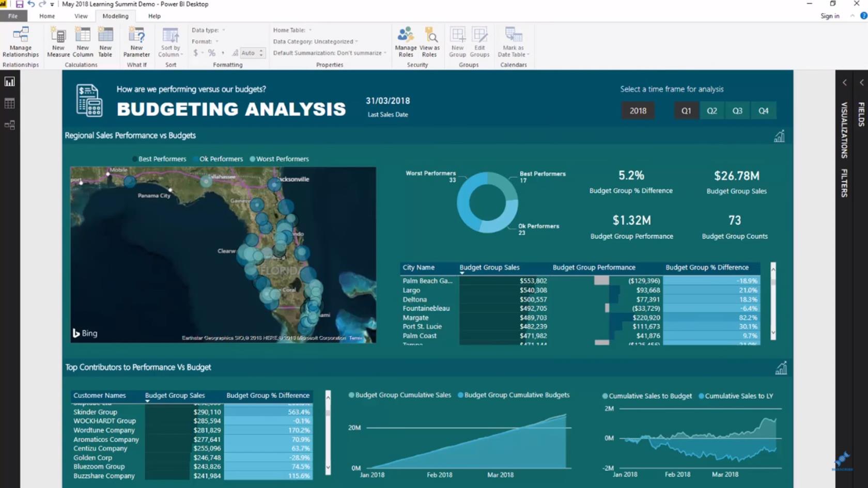Switch to the View ribbon tab

pos(81,16)
